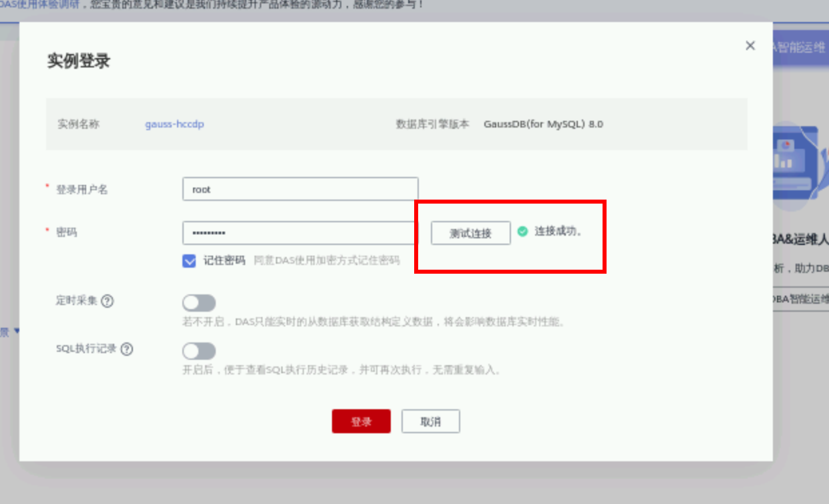Viewport: 829px width, 504px height.
Task: Click the GaussDB(for MySQL) 8.0 version text
Action: (x=544, y=124)
